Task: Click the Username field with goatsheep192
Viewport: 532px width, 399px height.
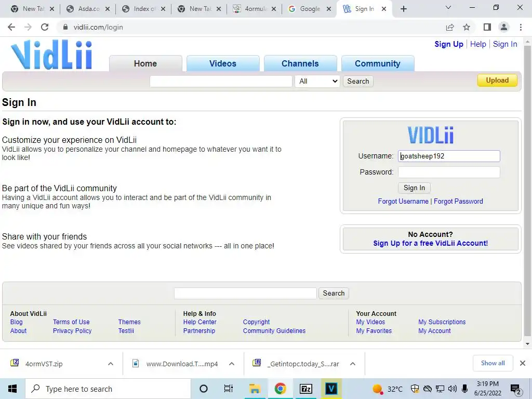Action: [449, 156]
